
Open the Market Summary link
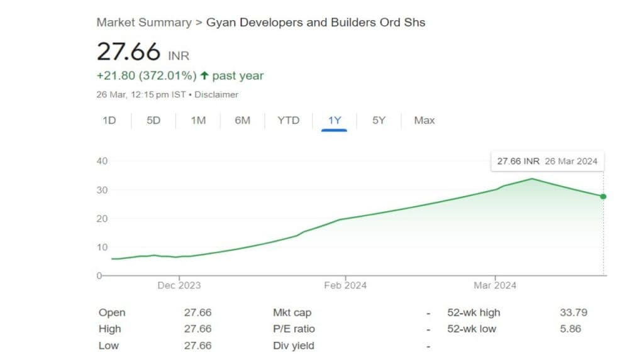(143, 23)
